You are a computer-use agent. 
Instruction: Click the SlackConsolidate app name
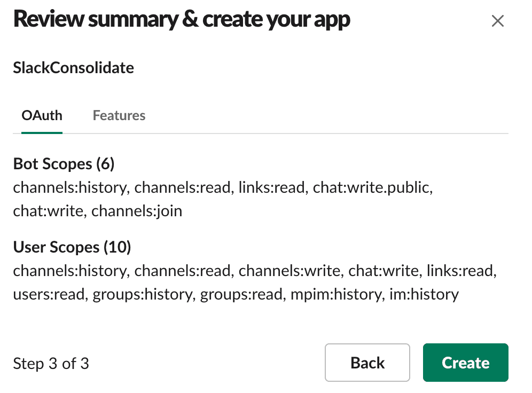point(73,68)
